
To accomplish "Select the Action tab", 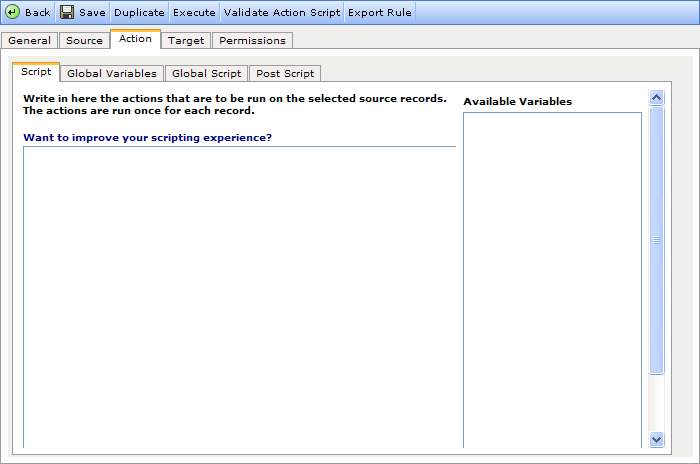I will (x=135, y=39).
